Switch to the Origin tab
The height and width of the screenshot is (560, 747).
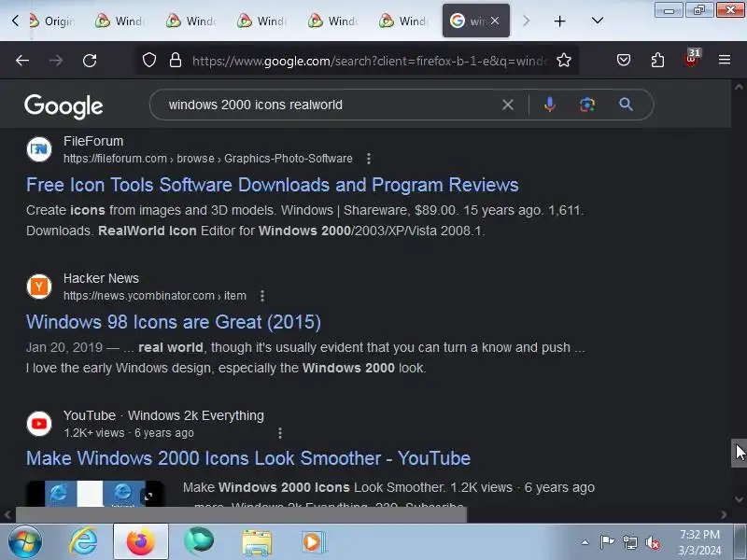pos(51,21)
